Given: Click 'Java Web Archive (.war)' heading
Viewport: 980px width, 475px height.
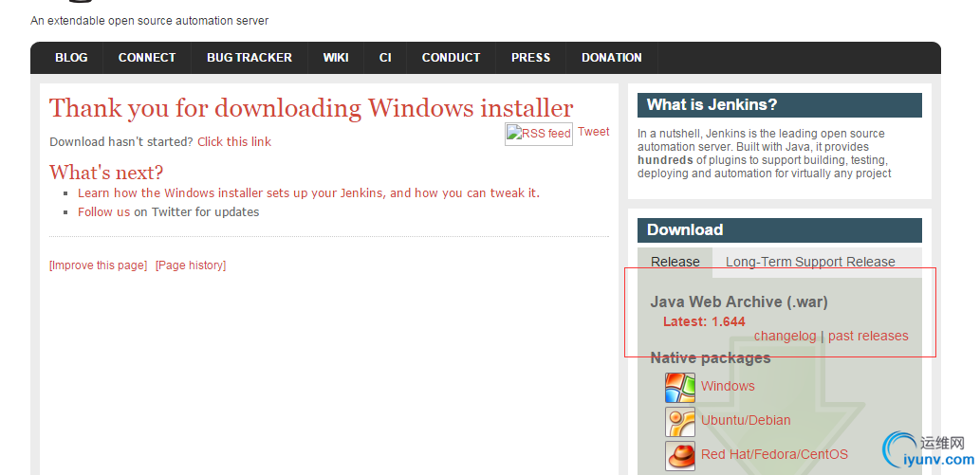Looking at the screenshot, I should tap(739, 302).
